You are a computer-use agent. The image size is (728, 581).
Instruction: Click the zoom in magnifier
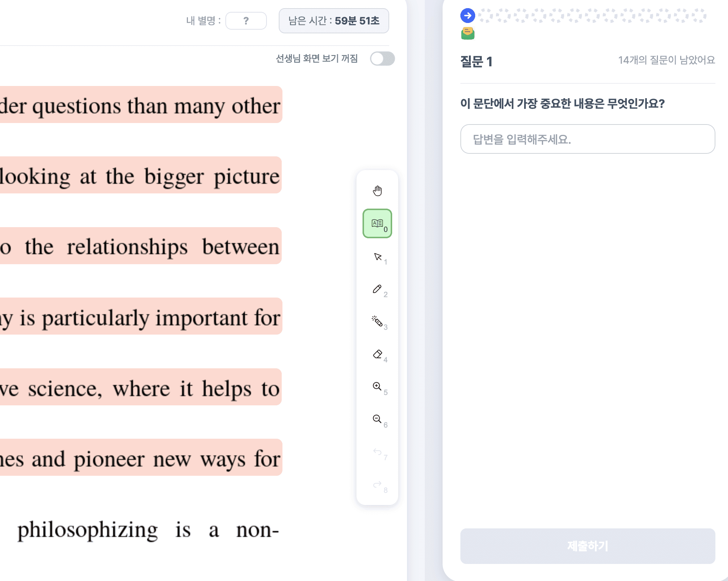tap(377, 386)
